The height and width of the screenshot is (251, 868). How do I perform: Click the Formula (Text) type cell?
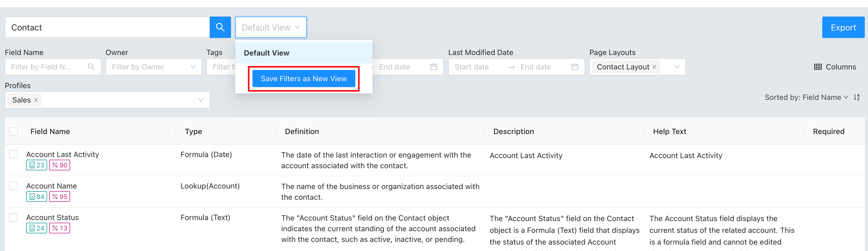(205, 217)
